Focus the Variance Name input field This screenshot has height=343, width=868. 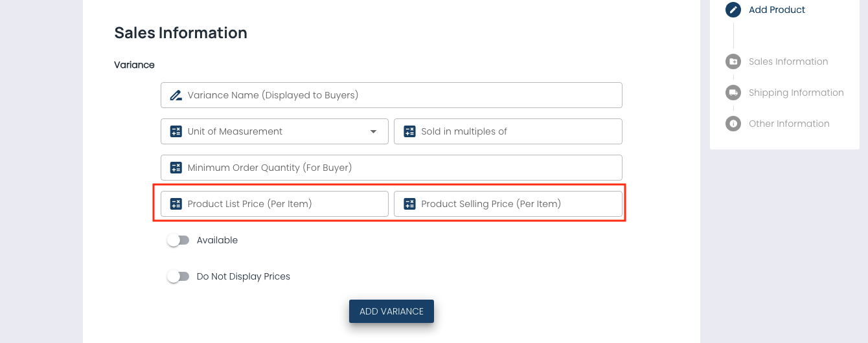(402, 95)
